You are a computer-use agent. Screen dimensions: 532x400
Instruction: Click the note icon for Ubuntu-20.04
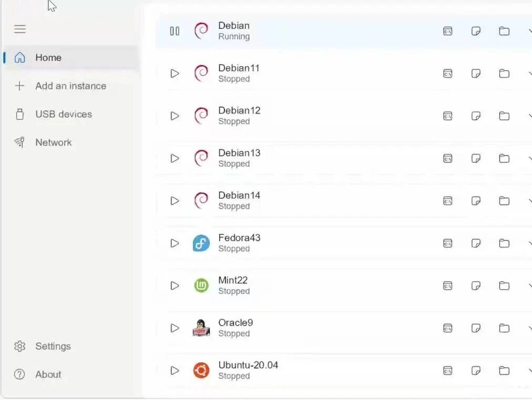[x=476, y=371]
